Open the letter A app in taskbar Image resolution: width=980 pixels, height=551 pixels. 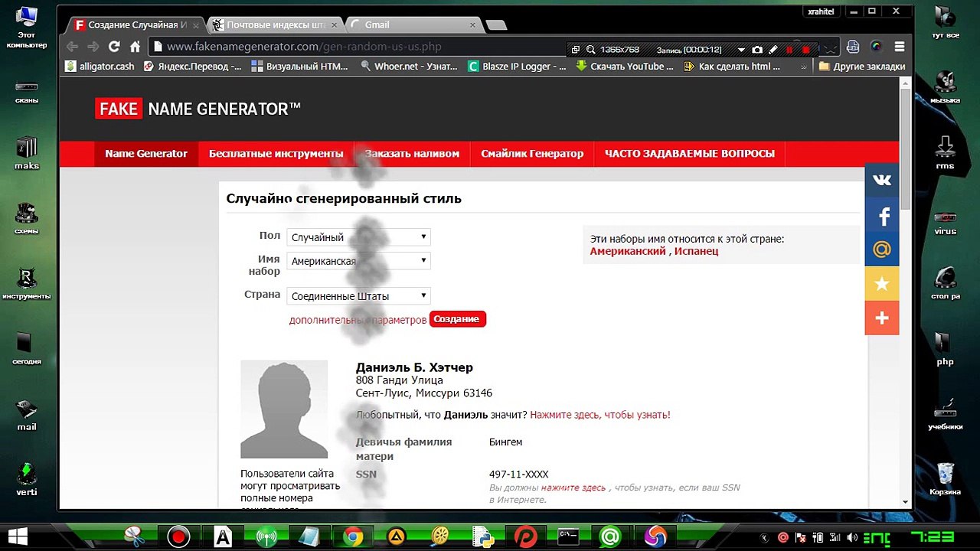[x=223, y=537]
